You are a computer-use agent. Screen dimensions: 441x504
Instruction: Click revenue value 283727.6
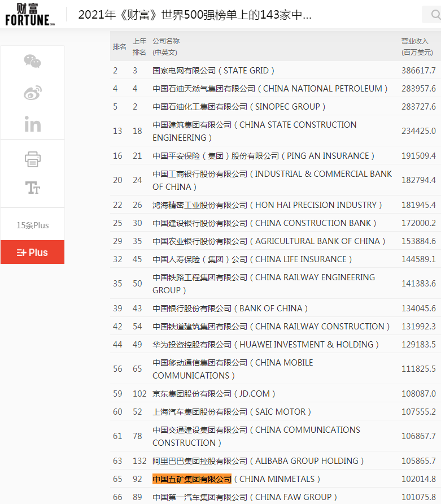click(418, 106)
